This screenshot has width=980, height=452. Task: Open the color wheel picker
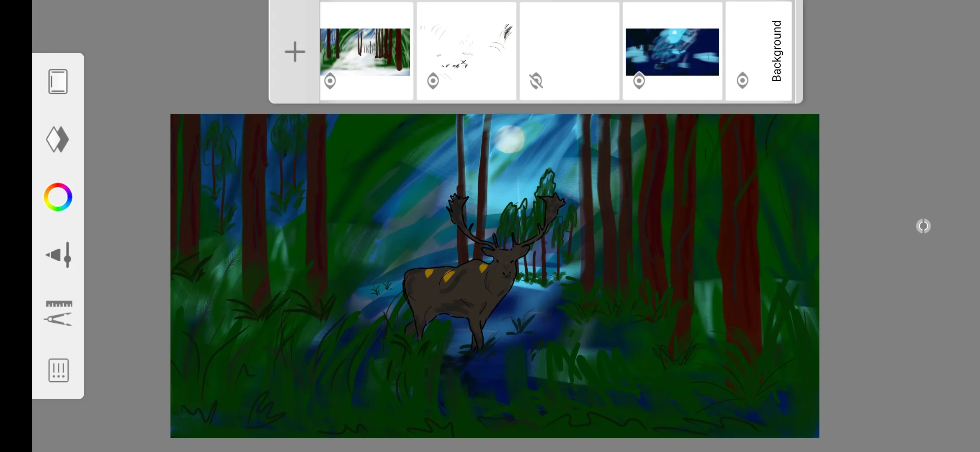(x=58, y=197)
